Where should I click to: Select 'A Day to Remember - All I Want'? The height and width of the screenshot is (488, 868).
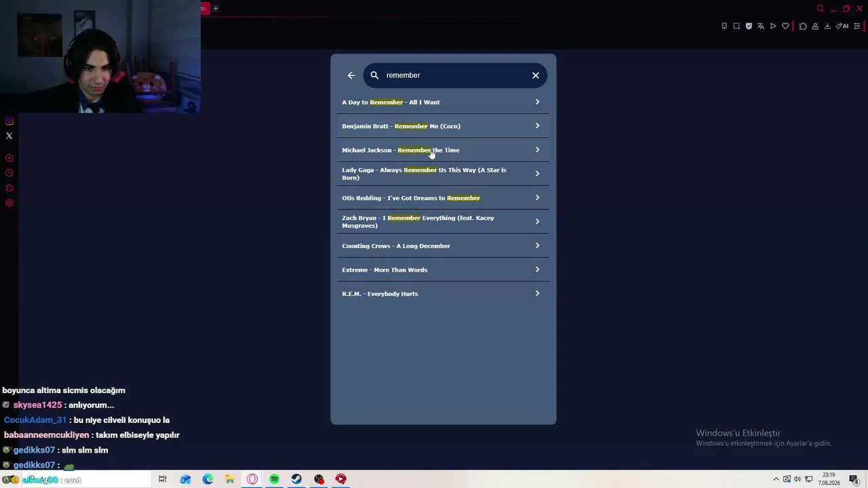(443, 102)
